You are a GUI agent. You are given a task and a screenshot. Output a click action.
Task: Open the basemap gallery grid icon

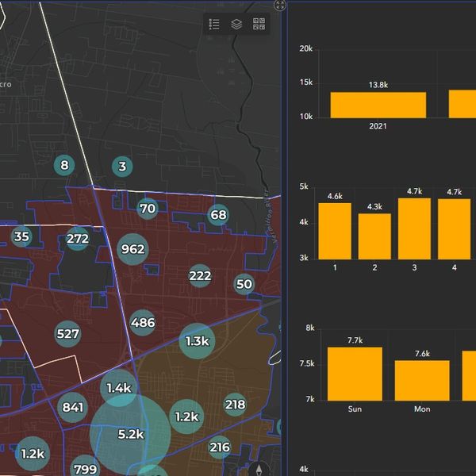[x=259, y=25]
